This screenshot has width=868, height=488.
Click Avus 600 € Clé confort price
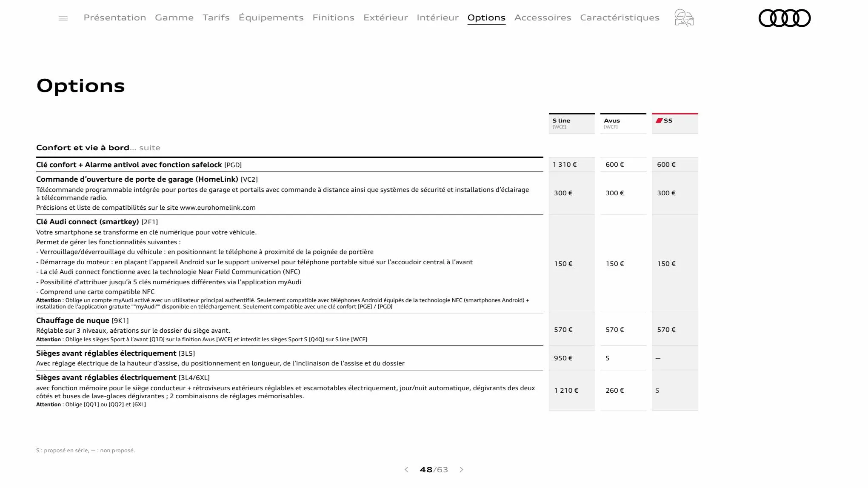point(615,165)
